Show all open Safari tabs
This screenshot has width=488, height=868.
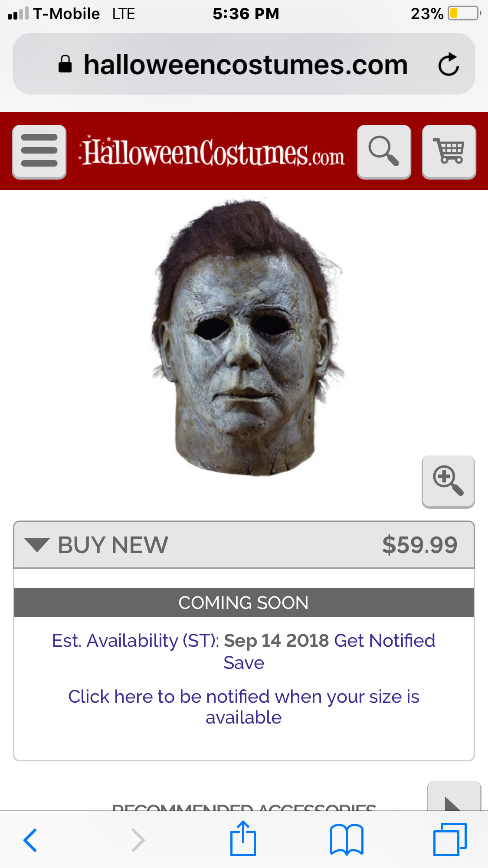450,839
